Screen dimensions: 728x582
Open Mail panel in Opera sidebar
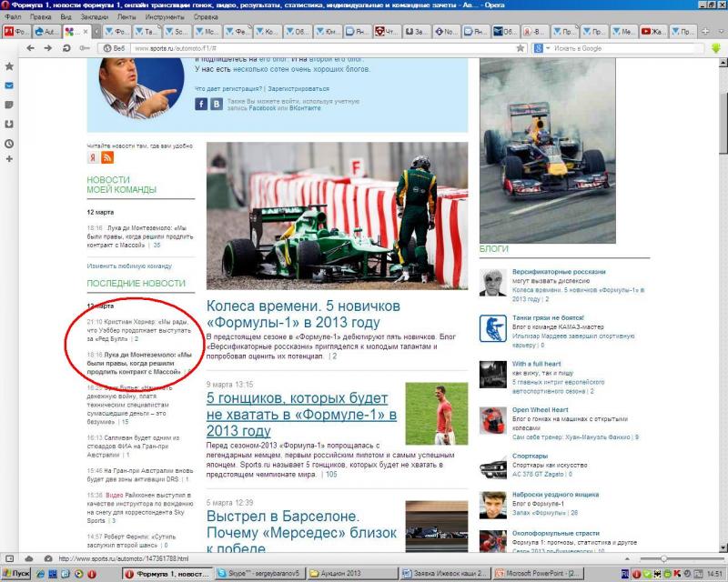9,85
